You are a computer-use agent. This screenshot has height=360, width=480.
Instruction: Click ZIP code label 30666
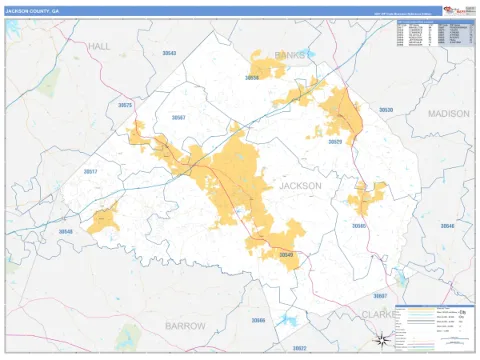tap(258, 320)
